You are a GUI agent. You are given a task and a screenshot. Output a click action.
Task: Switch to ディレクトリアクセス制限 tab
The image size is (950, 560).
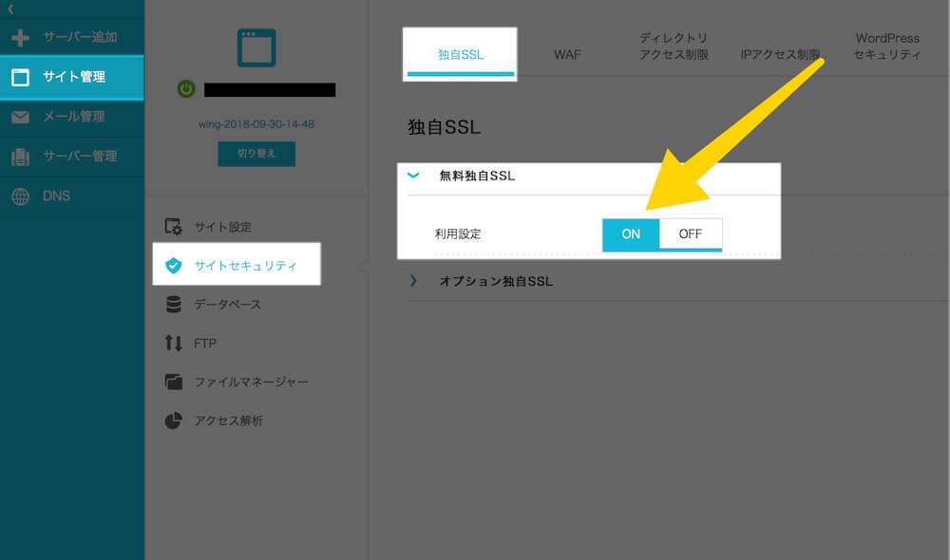674,47
